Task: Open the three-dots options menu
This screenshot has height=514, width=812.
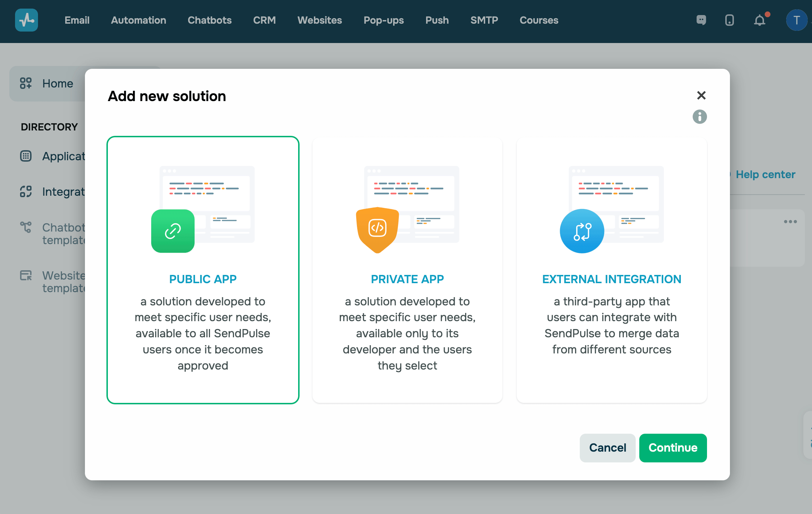Action: coord(790,222)
